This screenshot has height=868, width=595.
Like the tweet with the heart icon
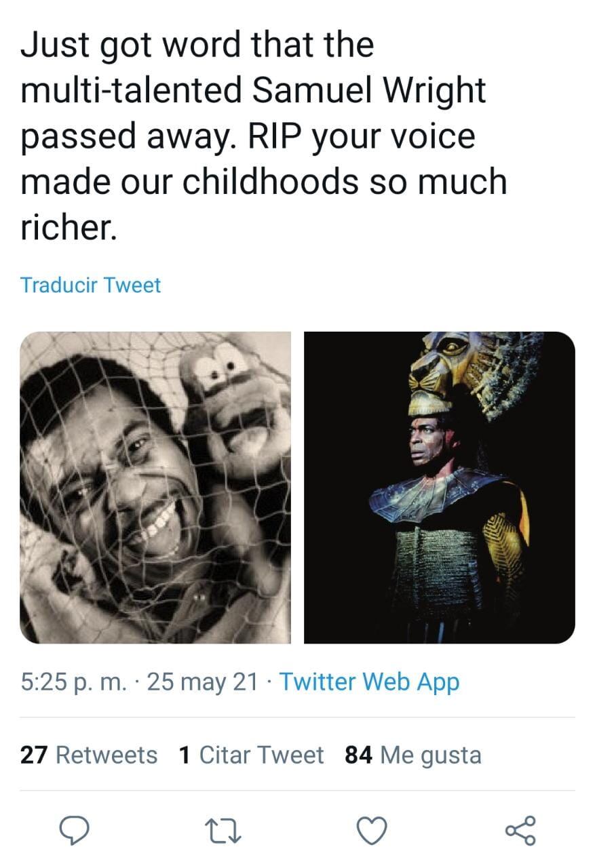click(x=372, y=830)
